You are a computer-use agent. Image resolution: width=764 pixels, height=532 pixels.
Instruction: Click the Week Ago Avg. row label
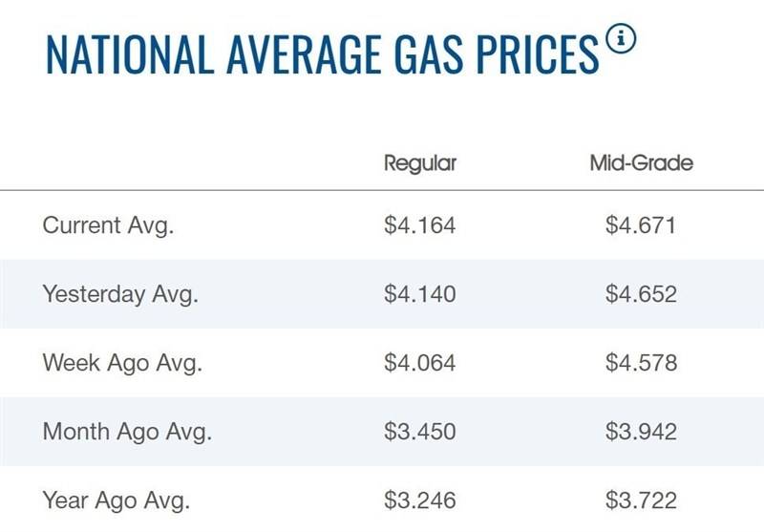121,363
